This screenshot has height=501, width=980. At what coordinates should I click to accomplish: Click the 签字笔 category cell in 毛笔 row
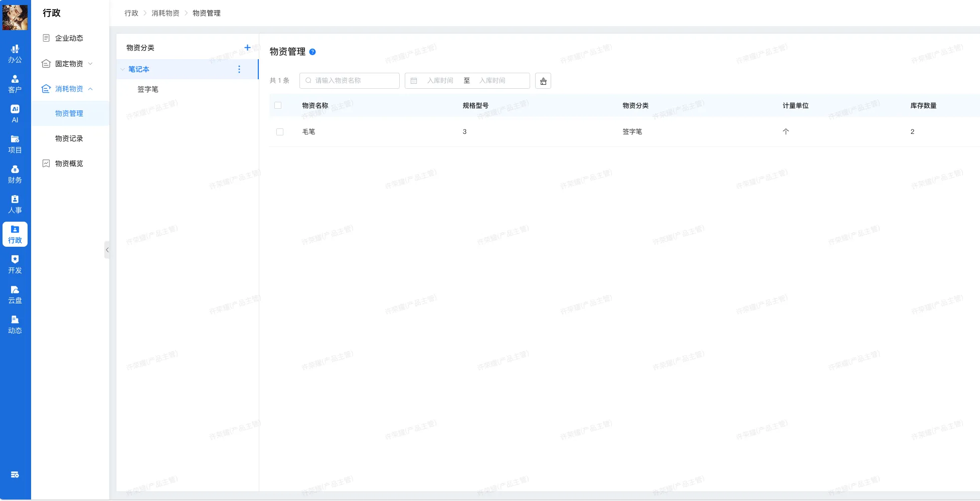(632, 132)
